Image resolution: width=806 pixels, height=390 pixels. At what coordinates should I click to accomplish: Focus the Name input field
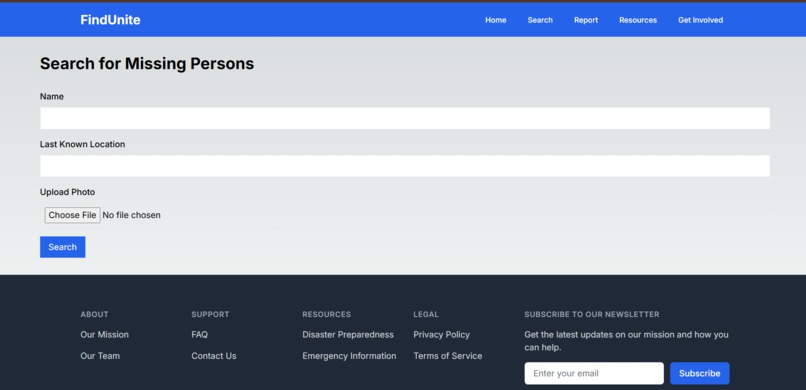coord(405,118)
